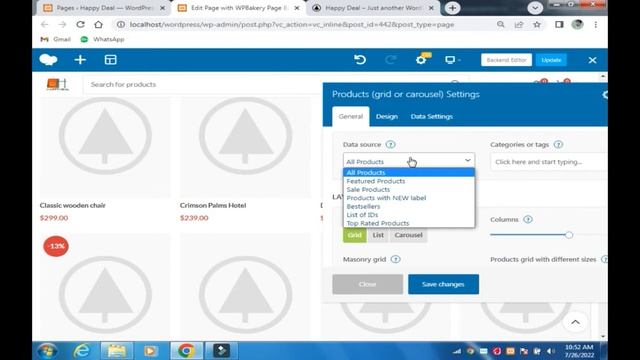Select the Edit Page with WPBakery tab
The height and width of the screenshot is (360, 640).
point(238,8)
